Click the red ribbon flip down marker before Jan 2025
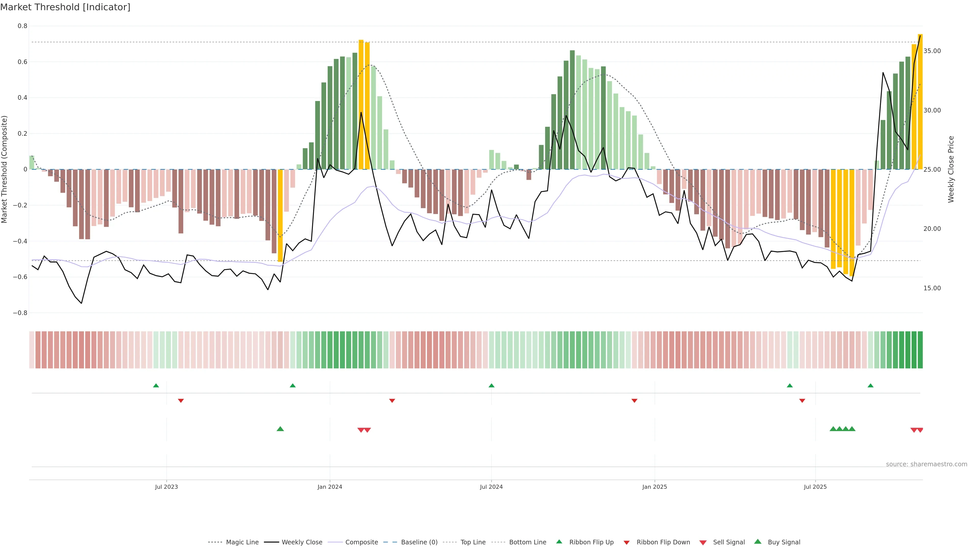The image size is (980, 551). (634, 401)
